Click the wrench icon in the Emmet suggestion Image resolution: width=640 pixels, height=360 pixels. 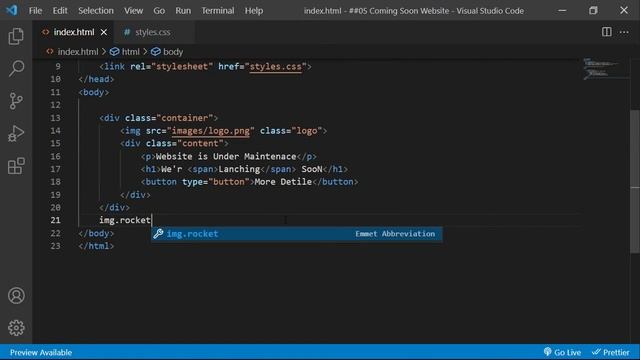click(158, 233)
